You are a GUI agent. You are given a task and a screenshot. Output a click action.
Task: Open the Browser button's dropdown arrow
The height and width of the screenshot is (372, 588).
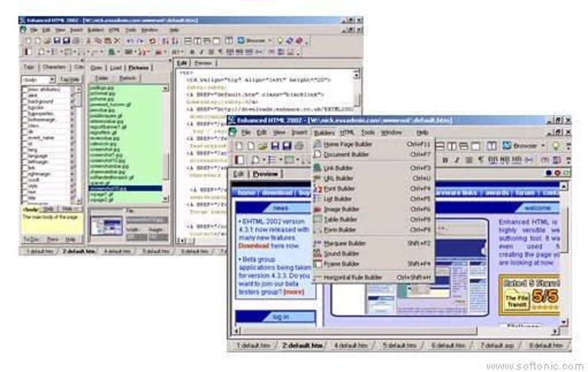[x=543, y=145]
